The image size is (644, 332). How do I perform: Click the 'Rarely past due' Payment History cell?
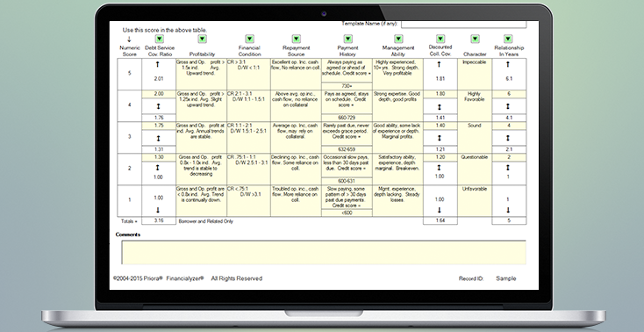[347, 134]
